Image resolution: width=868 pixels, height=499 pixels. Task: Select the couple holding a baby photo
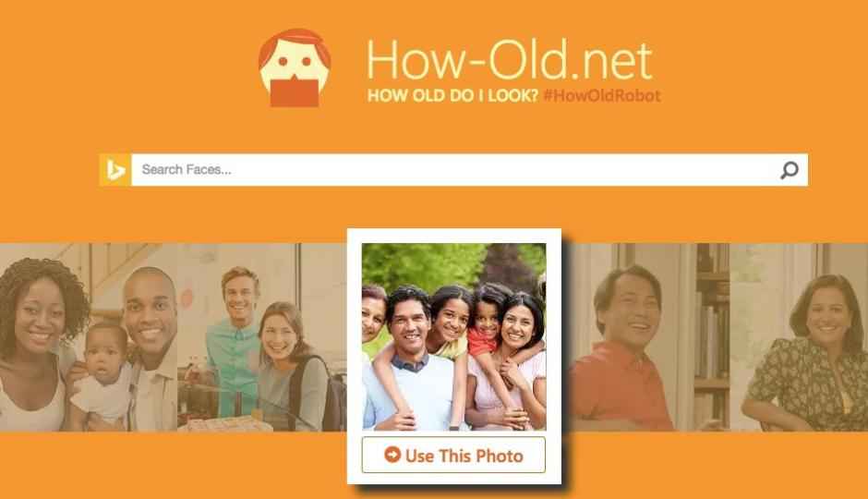pyautogui.click(x=89, y=336)
